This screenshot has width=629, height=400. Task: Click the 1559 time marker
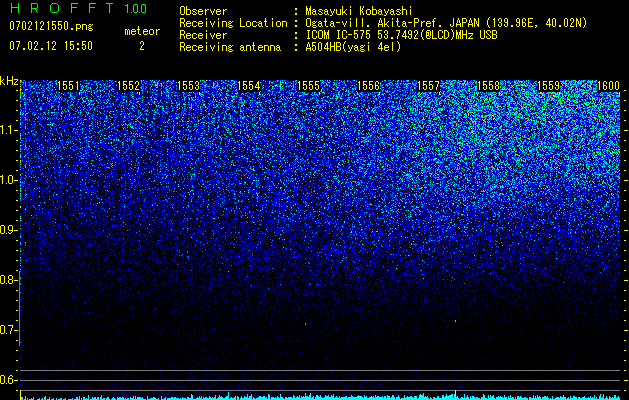[548, 86]
